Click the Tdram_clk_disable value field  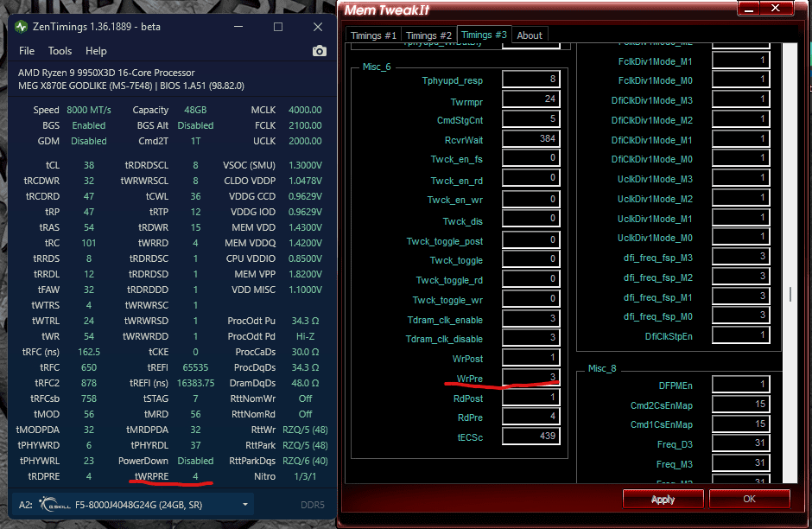[x=530, y=338]
